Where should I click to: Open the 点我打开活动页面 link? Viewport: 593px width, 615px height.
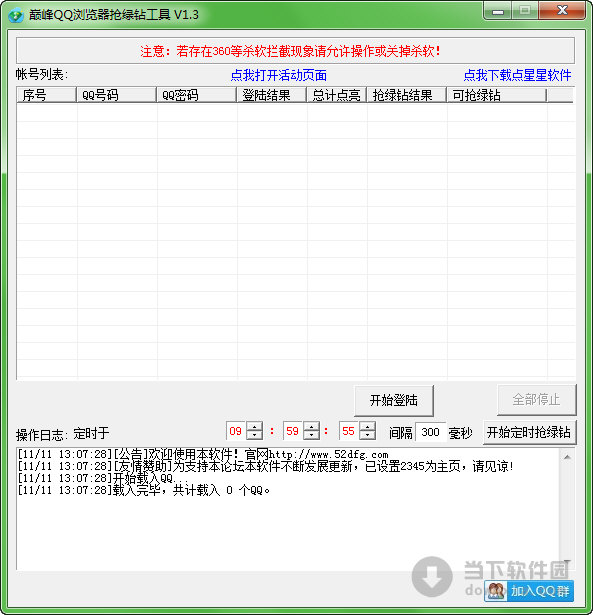[278, 75]
